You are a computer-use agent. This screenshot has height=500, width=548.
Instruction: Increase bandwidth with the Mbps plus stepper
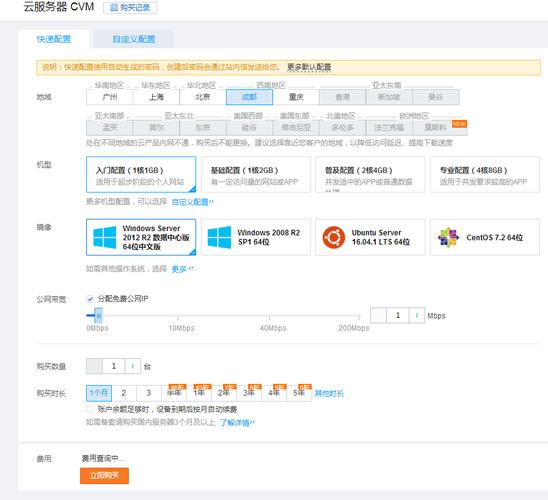tap(417, 316)
